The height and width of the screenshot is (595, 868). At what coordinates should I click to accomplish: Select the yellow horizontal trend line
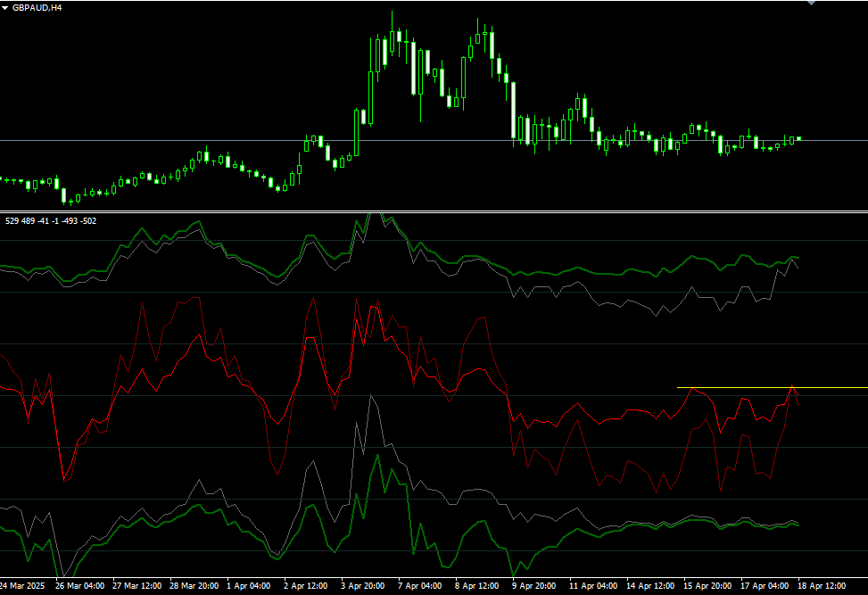click(x=773, y=387)
